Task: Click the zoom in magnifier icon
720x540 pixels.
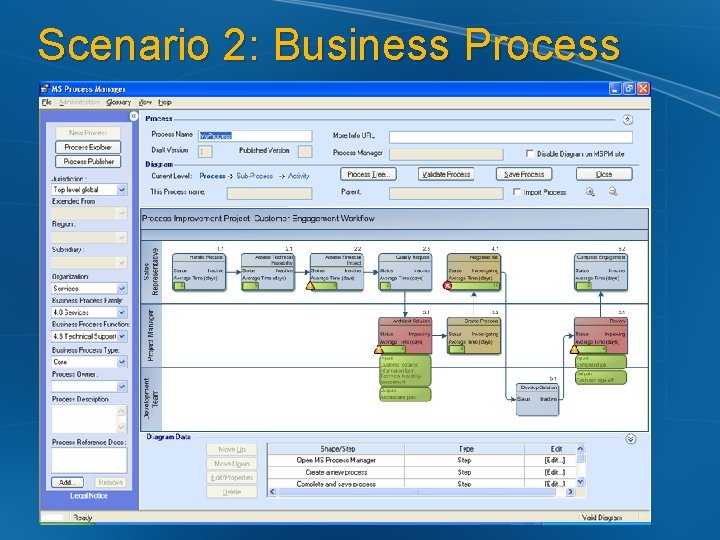Action: tap(591, 192)
